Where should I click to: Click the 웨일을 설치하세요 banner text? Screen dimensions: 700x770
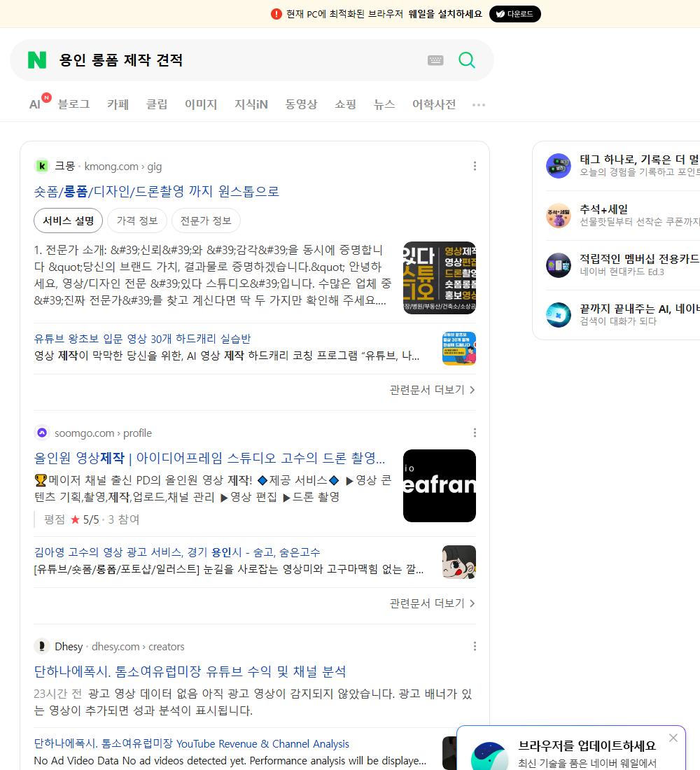point(445,14)
